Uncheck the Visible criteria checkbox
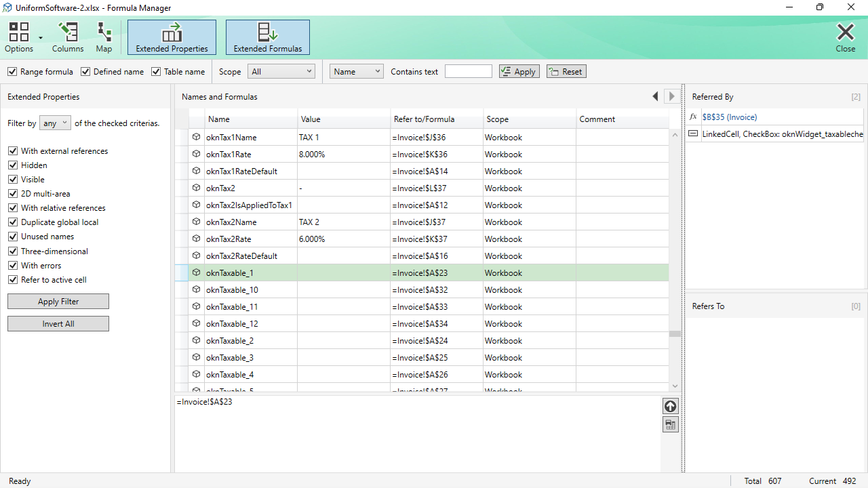The height and width of the screenshot is (488, 868). pos(12,180)
